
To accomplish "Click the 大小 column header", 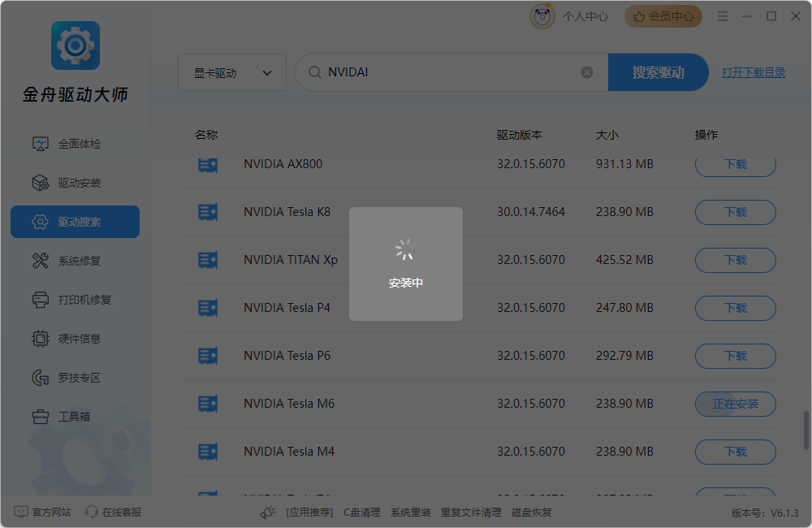I will (x=607, y=135).
